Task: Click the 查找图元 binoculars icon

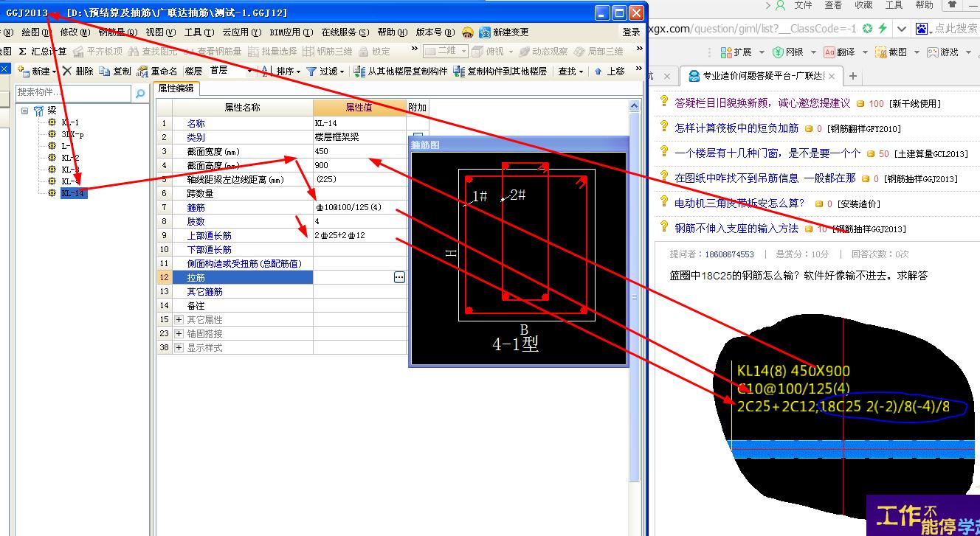Action: click(x=134, y=52)
